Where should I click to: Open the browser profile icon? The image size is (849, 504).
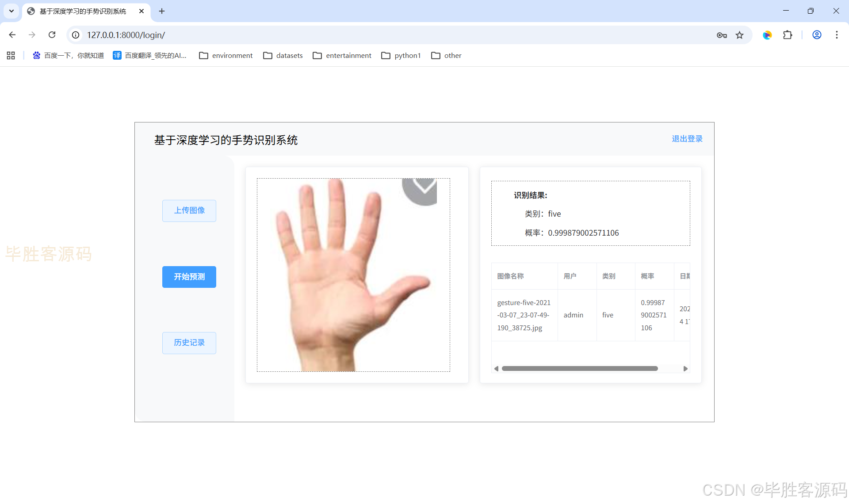pos(817,35)
